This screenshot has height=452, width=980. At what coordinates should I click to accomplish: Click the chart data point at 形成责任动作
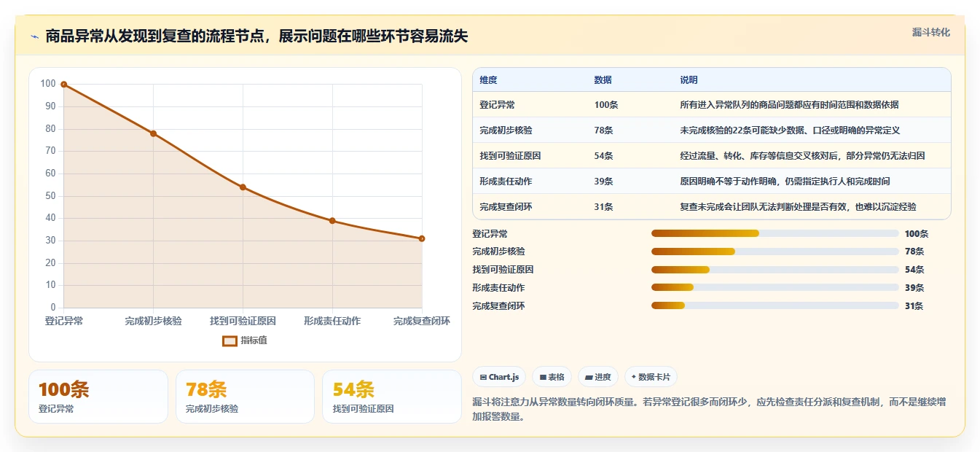332,221
